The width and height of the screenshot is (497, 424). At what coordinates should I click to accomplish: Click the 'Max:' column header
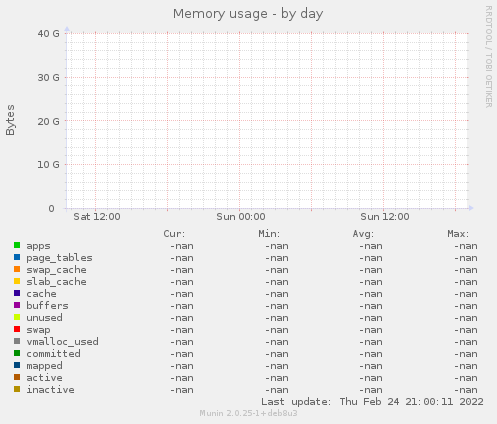point(458,234)
